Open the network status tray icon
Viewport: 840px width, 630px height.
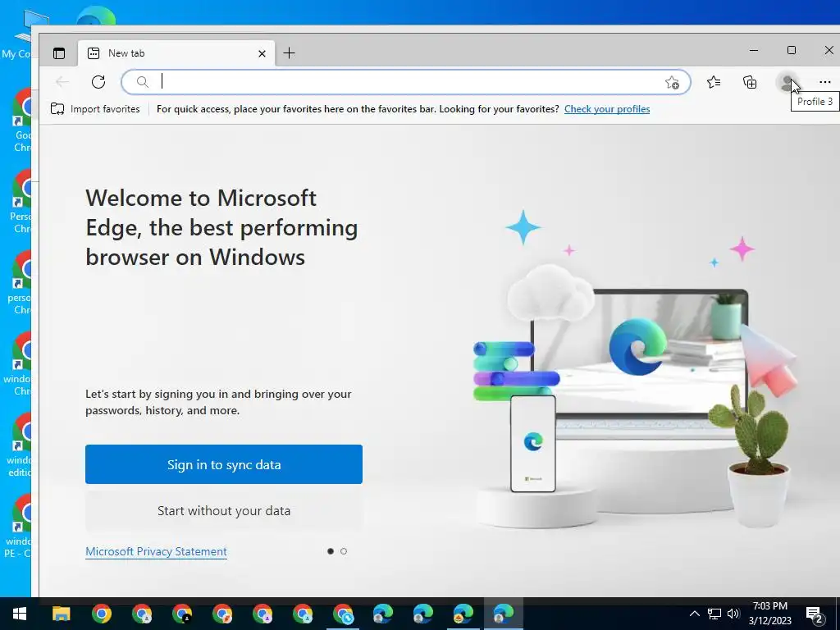tap(714, 614)
